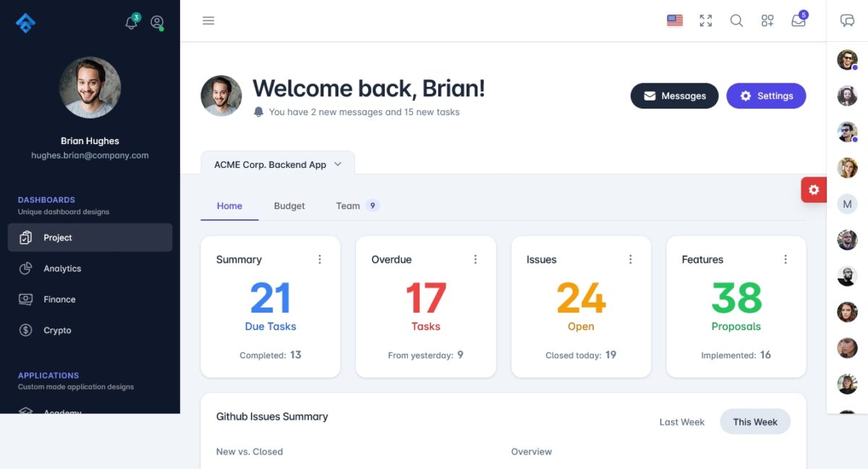
Task: Click the notifications bell icon
Action: pyautogui.click(x=131, y=23)
